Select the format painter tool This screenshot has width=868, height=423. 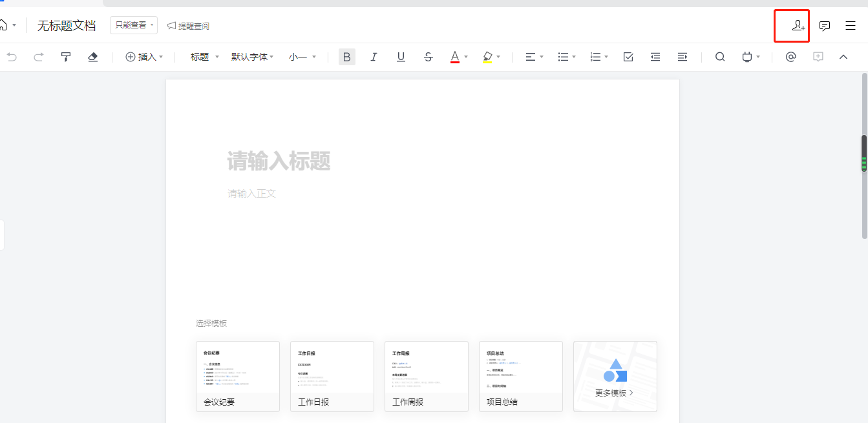click(65, 57)
